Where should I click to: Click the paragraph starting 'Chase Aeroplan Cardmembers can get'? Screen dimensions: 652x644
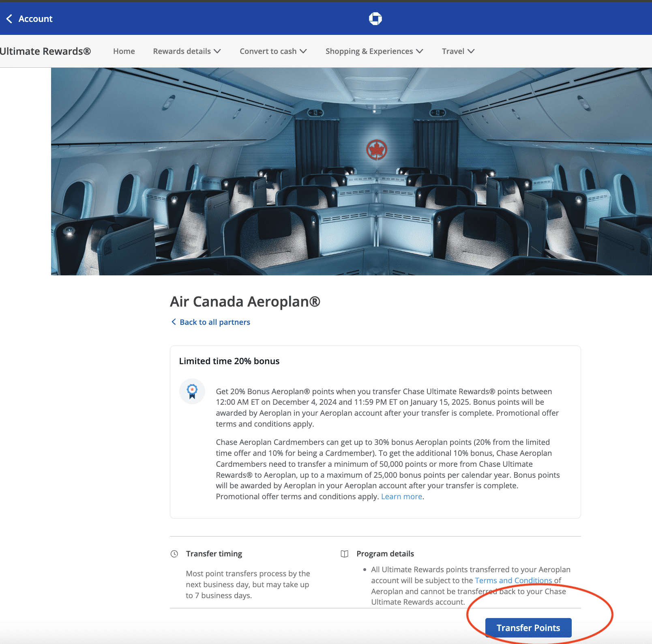tap(388, 470)
